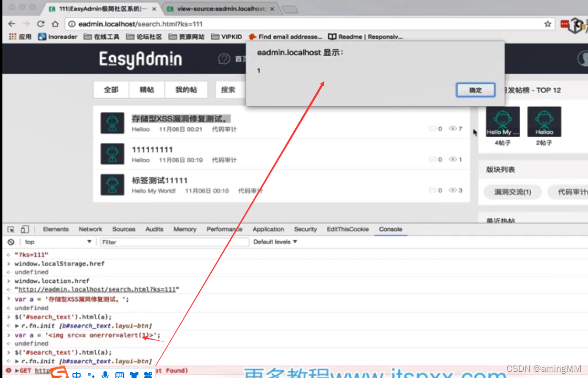Click the view count eye on the 存储型XSS post

pyautogui.click(x=453, y=129)
